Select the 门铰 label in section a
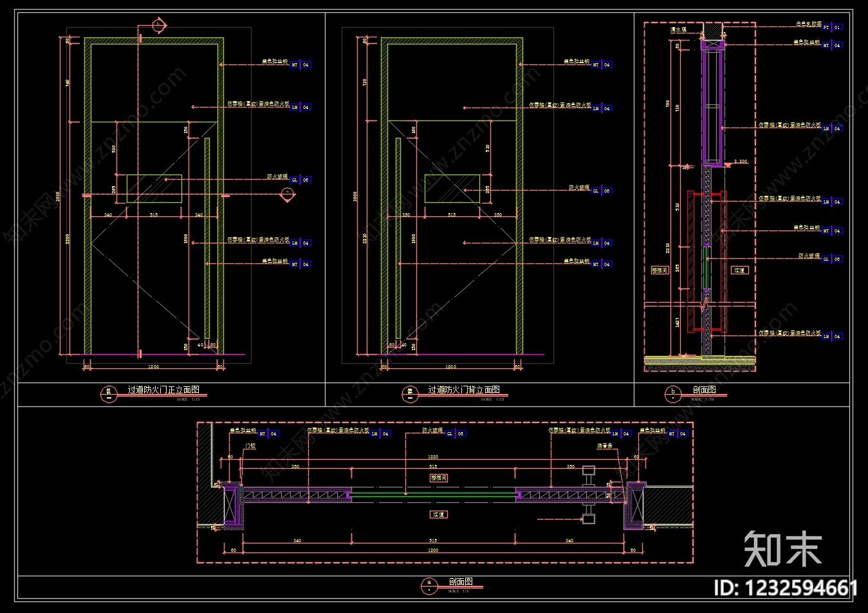 (x=250, y=446)
